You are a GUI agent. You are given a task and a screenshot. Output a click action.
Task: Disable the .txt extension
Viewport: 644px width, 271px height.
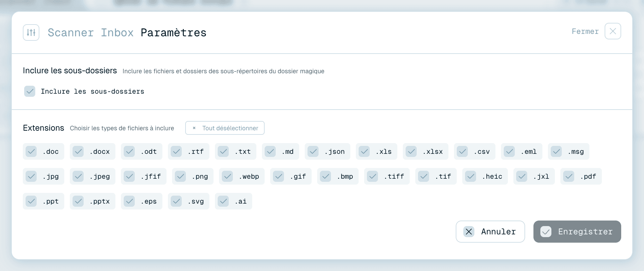pyautogui.click(x=223, y=151)
